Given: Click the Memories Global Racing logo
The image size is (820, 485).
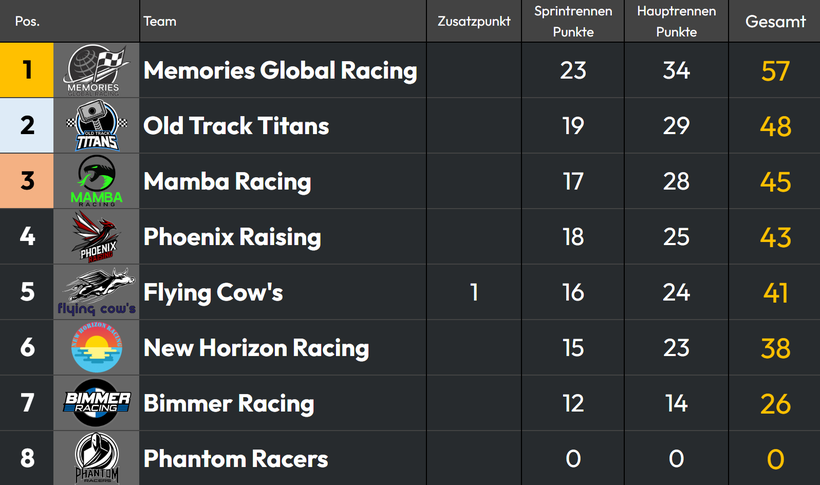Looking at the screenshot, I should point(96,70).
